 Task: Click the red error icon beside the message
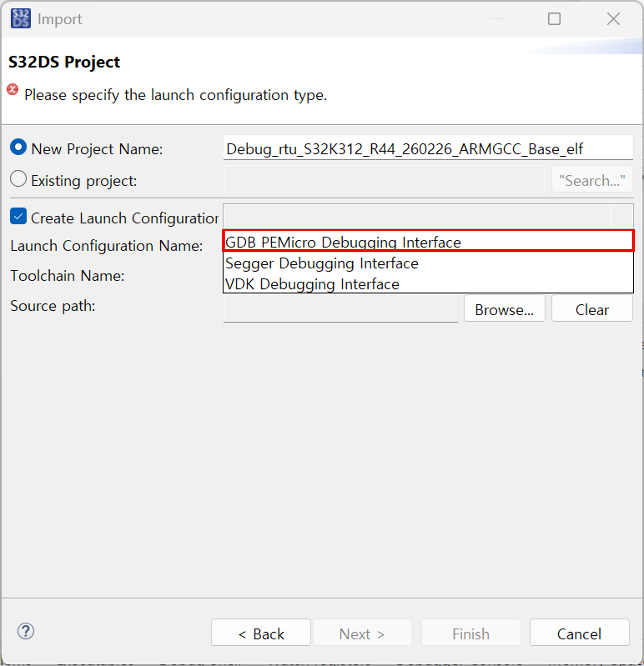tap(13, 89)
